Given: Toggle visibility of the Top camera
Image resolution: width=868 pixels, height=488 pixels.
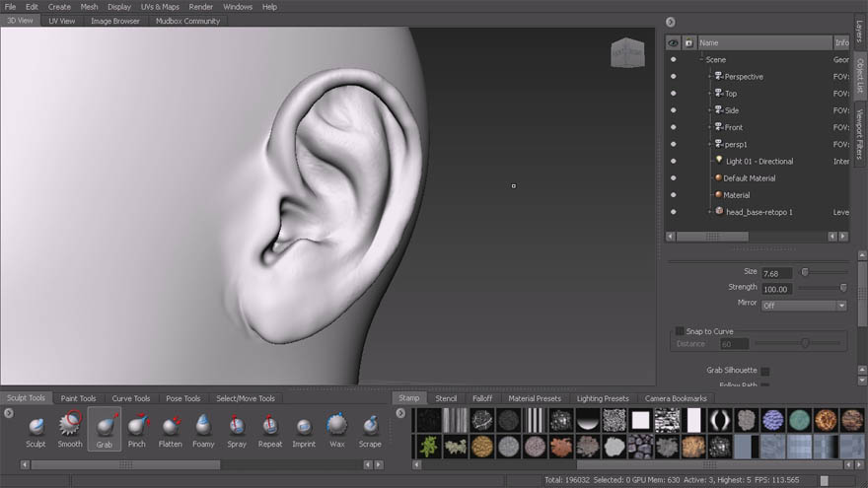Looking at the screenshot, I should (673, 93).
